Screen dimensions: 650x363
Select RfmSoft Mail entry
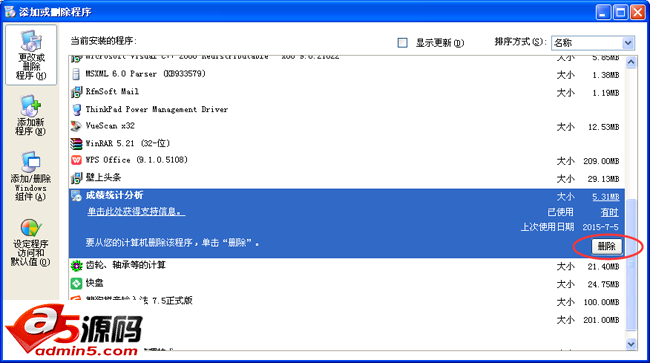click(x=347, y=92)
